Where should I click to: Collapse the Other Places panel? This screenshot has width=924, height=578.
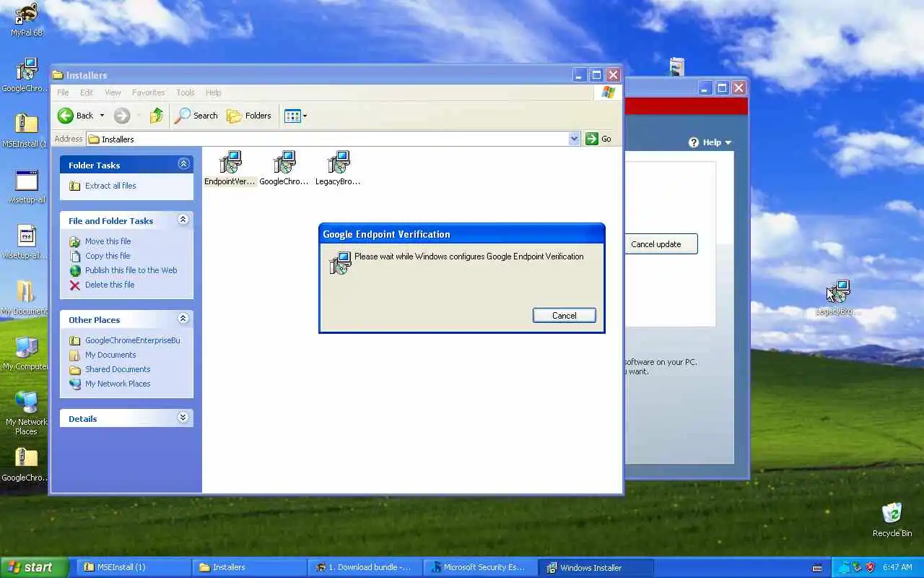(183, 319)
